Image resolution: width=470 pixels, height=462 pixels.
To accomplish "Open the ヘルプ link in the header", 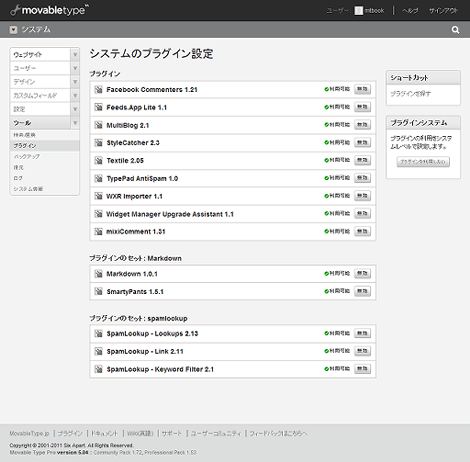I will coord(410,11).
